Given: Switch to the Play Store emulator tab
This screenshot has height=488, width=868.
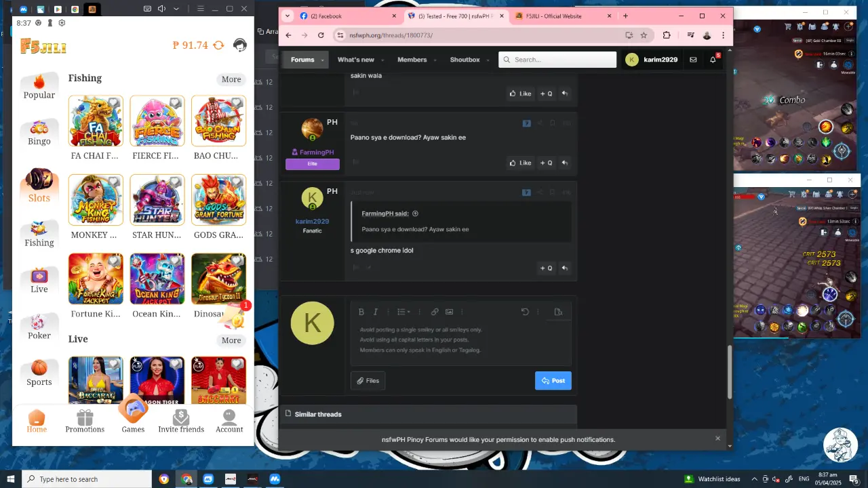Looking at the screenshot, I should click(58, 9).
